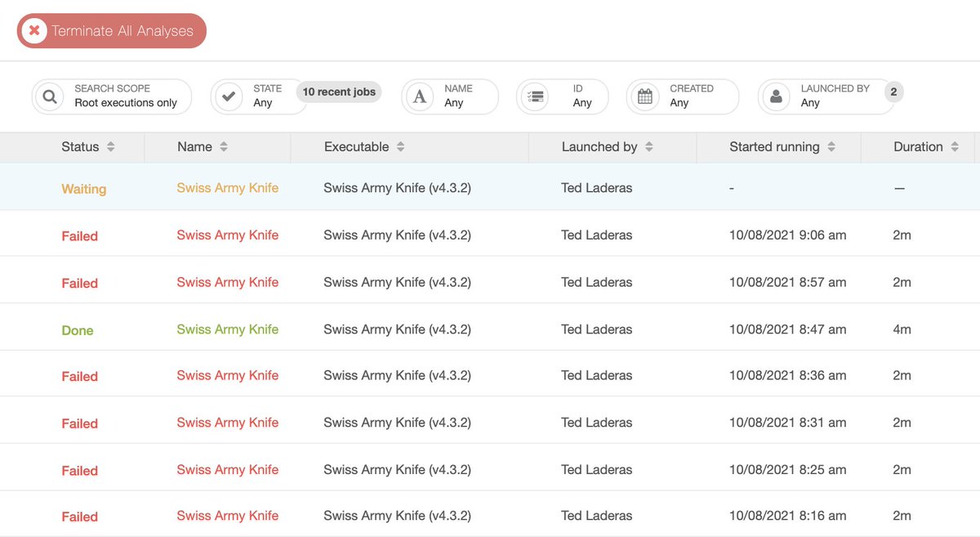The image size is (980, 537).
Task: Open the Swiss Army Knife job started 8:25 am
Action: (x=228, y=470)
